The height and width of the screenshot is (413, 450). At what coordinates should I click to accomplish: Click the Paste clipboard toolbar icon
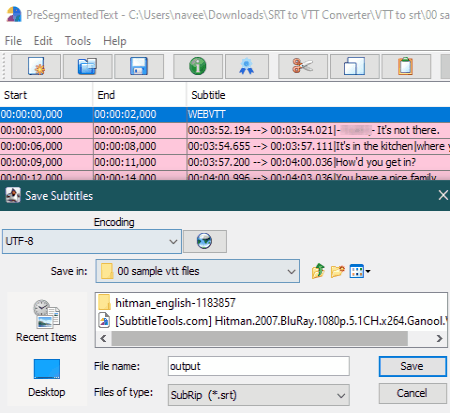[x=406, y=66]
